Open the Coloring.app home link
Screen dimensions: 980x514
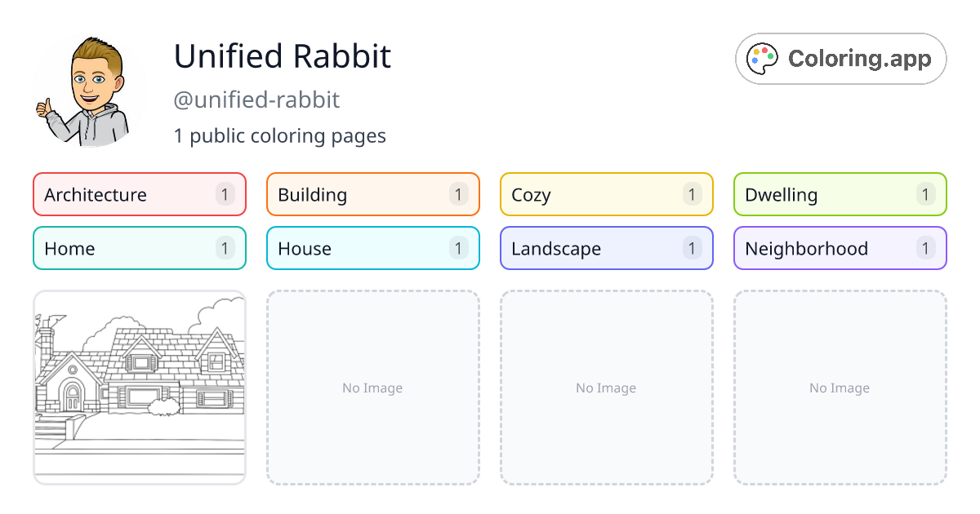click(840, 58)
